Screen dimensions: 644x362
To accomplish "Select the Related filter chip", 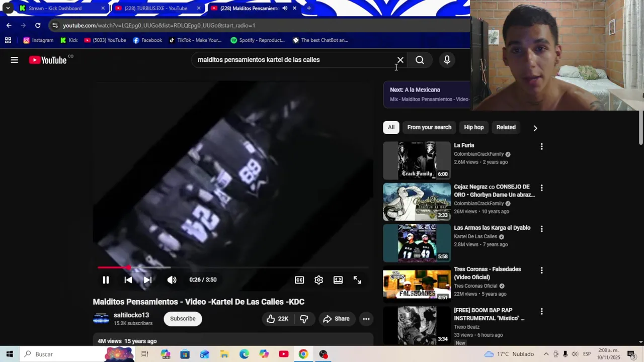I will coord(506,127).
